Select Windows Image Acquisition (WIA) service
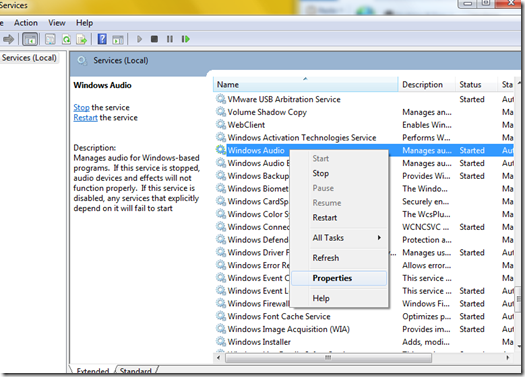 [x=364, y=329]
